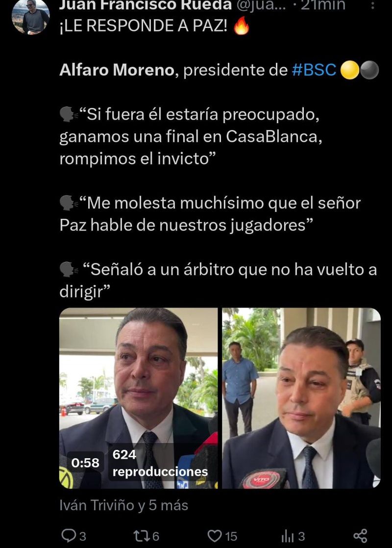Tap the 624 reproducciones view count
Image resolution: width=392 pixels, height=548 pixels.
[x=160, y=463]
